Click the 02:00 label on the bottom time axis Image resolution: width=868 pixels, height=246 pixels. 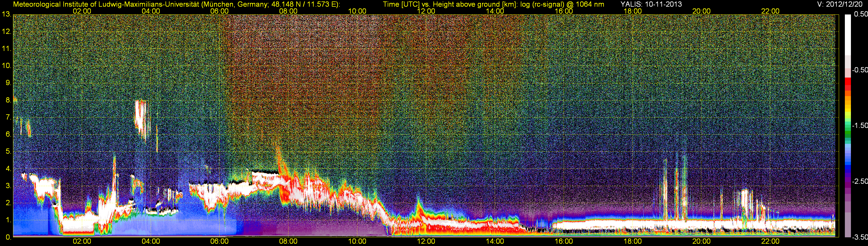point(82,241)
